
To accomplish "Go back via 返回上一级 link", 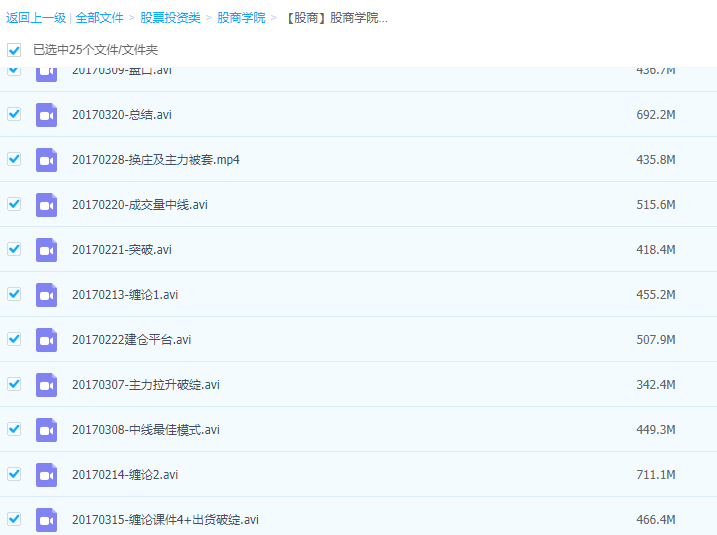I will point(36,18).
